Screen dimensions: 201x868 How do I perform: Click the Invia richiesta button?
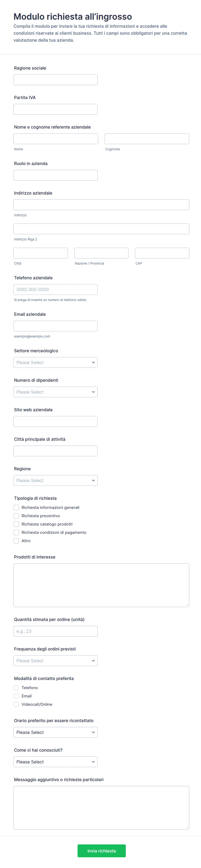[102, 851]
